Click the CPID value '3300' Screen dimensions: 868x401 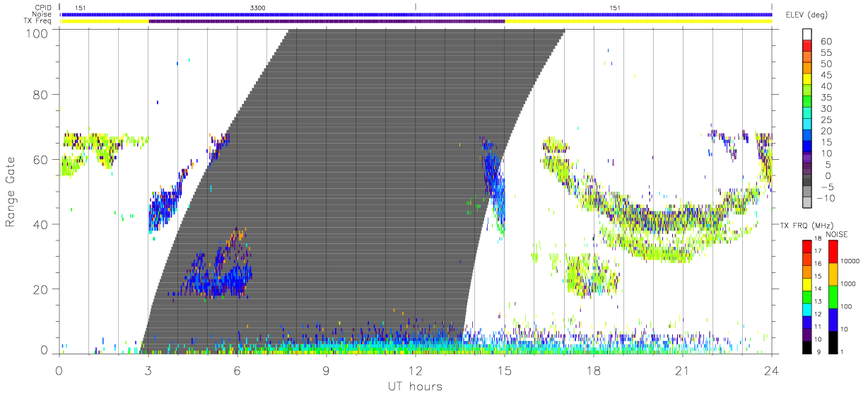click(x=258, y=8)
